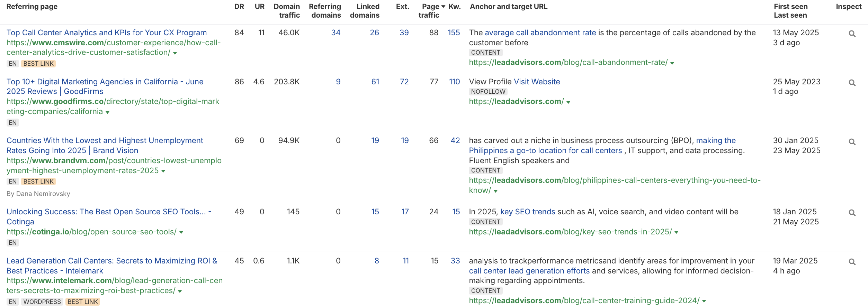This screenshot has height=307, width=868.
Task: Open dropdown for philippines-call-centers target URL
Action: (x=495, y=191)
